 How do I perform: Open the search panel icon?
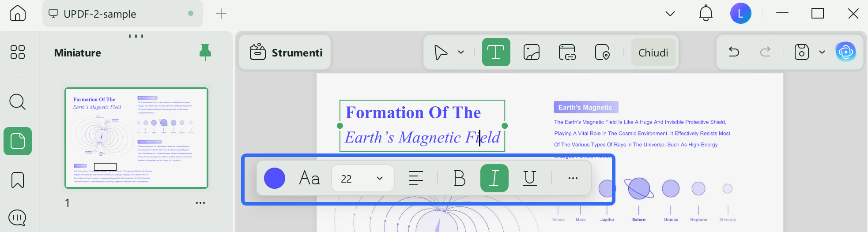[x=18, y=102]
